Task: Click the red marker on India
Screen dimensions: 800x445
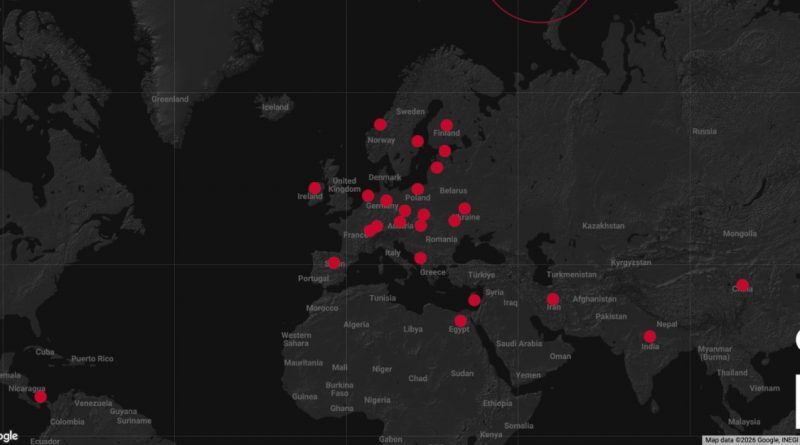Action: tap(650, 337)
